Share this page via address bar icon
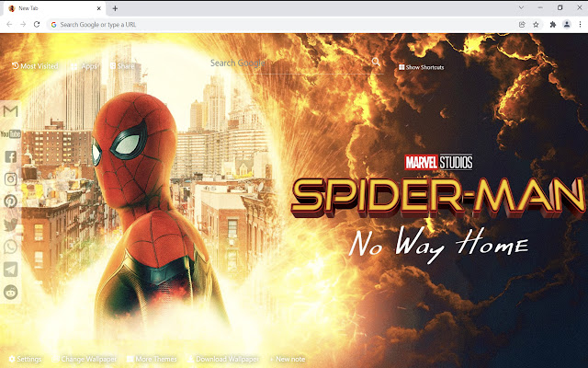The width and height of the screenshot is (588, 368). point(522,25)
